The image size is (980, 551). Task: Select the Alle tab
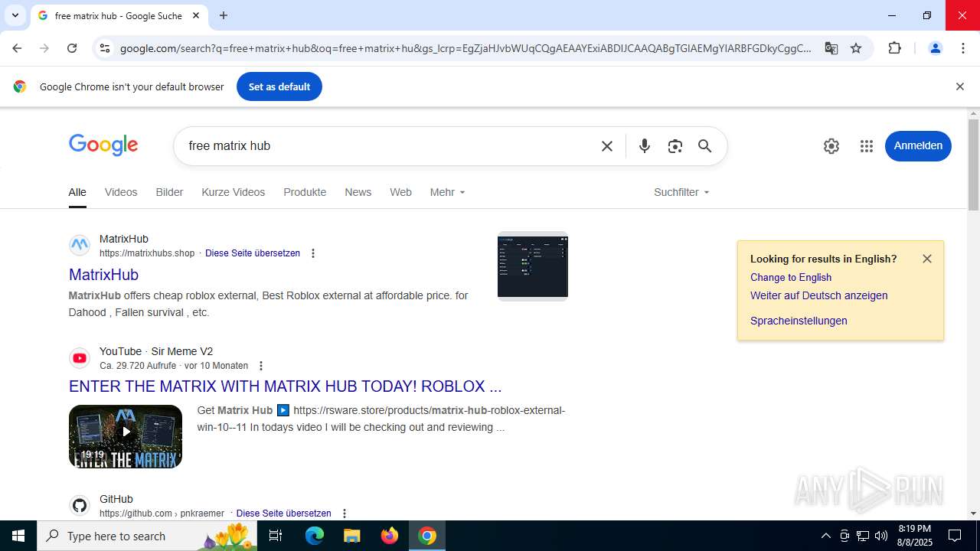77,192
